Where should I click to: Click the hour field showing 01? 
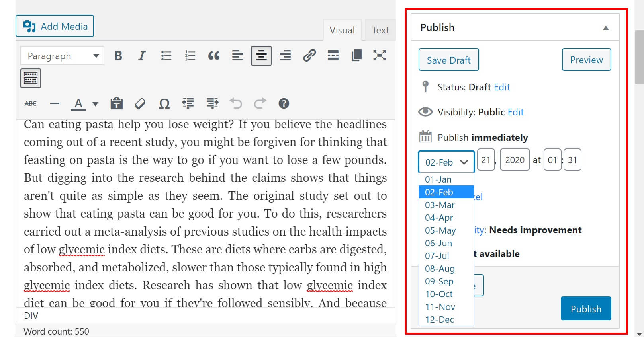[x=552, y=160]
